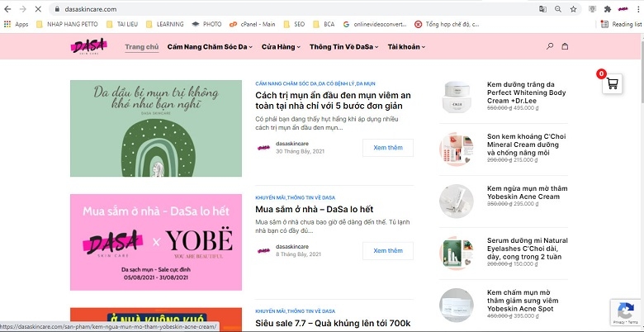Viewport: 644px width, 332px height.
Task: Open PHOTO bookmark
Action: click(x=206, y=24)
